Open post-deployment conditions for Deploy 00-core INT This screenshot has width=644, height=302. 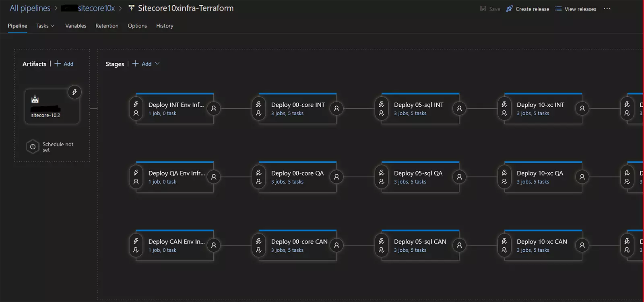click(x=336, y=108)
